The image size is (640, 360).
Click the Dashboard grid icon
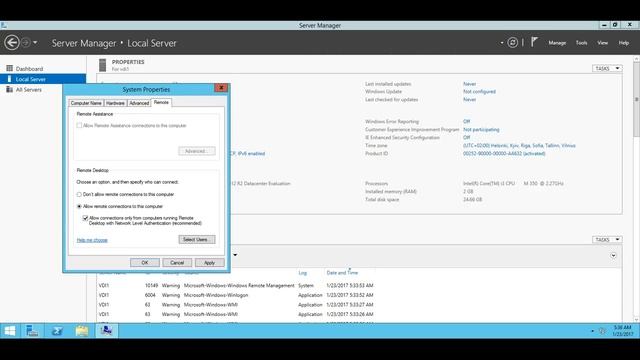pyautogui.click(x=9, y=68)
